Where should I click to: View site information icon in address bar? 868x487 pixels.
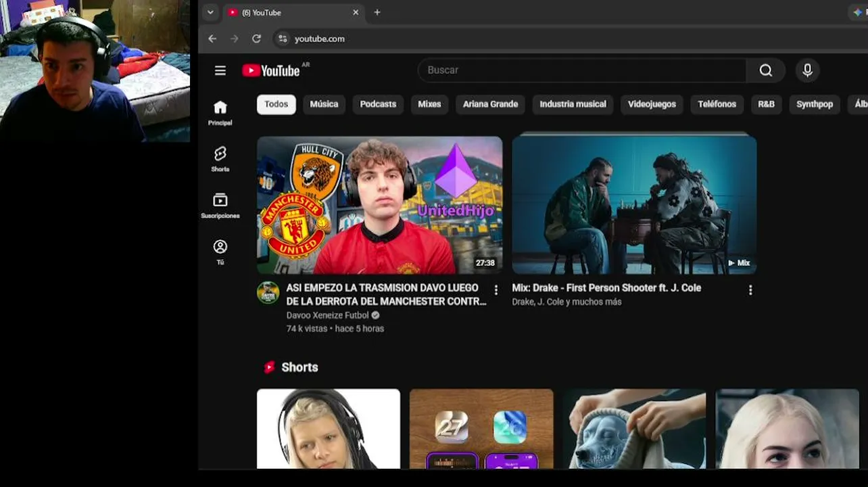tap(283, 39)
